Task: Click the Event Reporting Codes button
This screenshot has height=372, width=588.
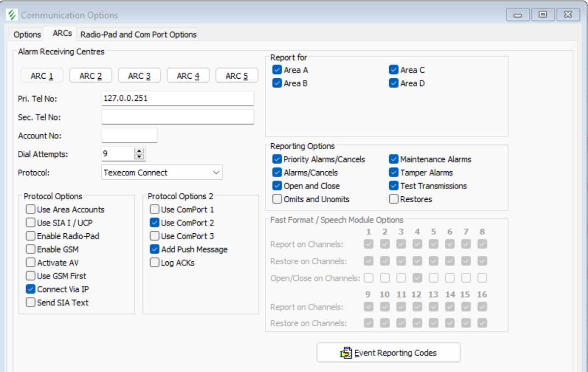Action: click(x=388, y=353)
